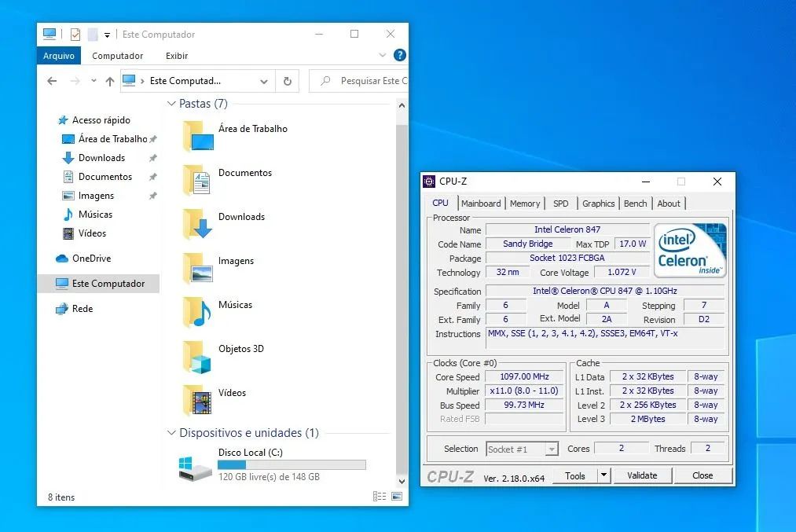796x532 pixels.
Task: Click the Tools button in CPU-Z
Action: point(574,475)
